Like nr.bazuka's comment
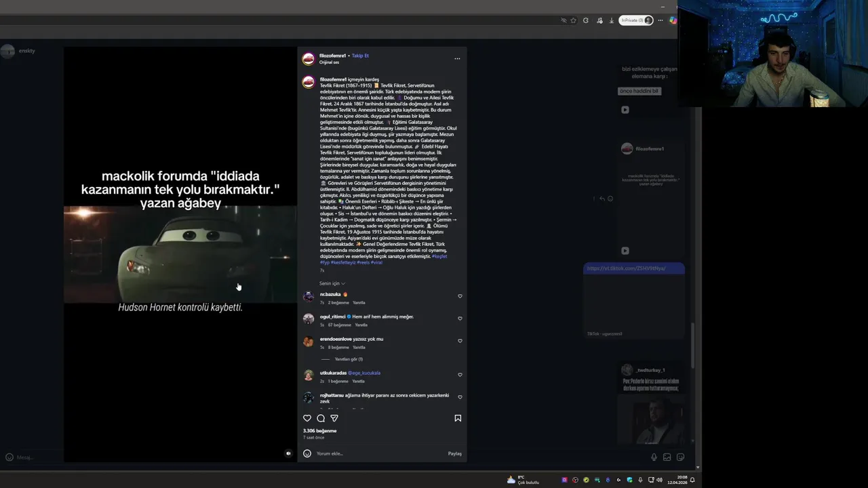The width and height of the screenshot is (868, 488). point(460,296)
